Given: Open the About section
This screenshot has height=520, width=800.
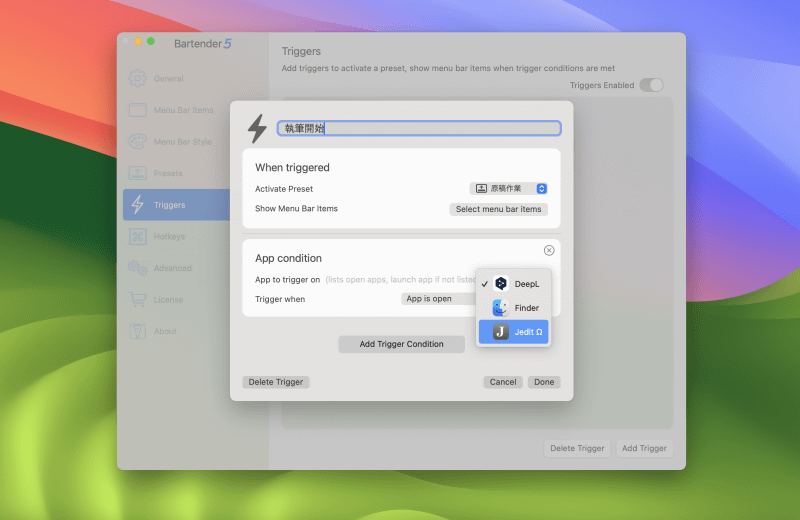Looking at the screenshot, I should [x=165, y=332].
